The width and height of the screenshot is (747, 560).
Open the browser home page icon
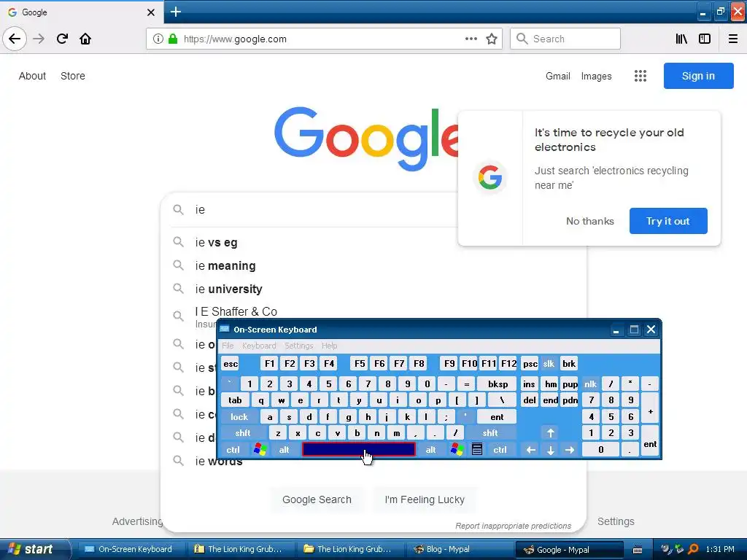coord(85,39)
